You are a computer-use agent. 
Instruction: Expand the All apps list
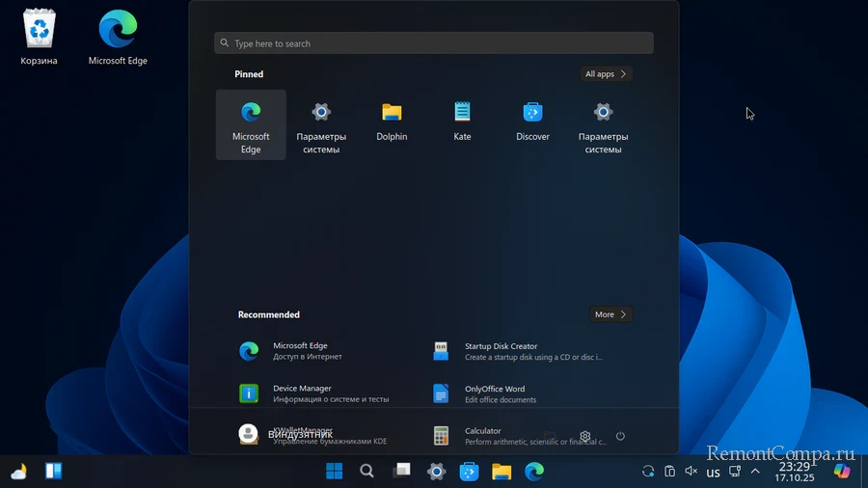[x=607, y=74]
